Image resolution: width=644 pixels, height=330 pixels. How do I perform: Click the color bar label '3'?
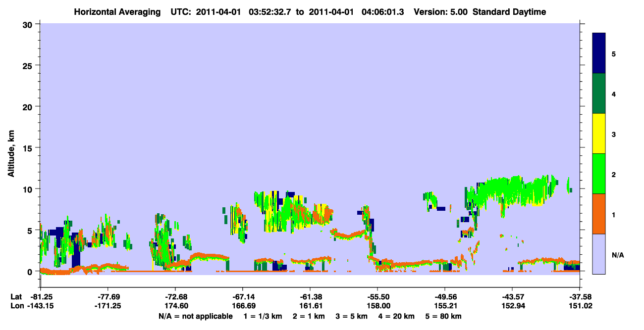614,134
